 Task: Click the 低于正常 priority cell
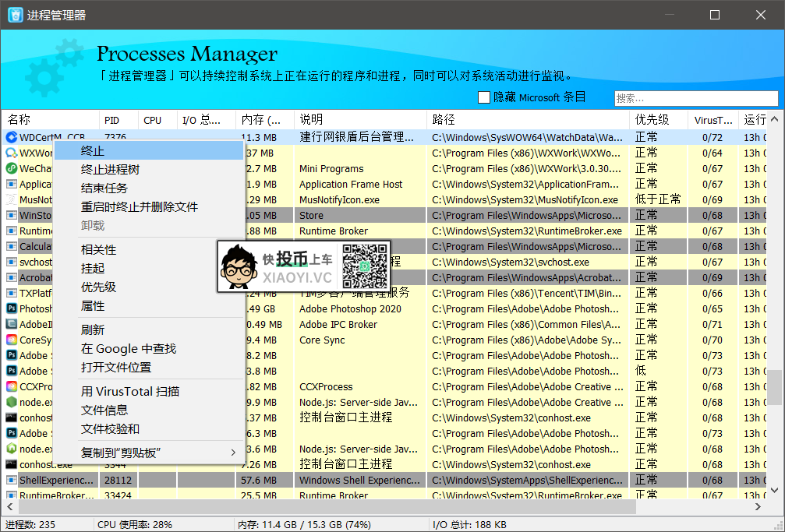pyautogui.click(x=658, y=199)
